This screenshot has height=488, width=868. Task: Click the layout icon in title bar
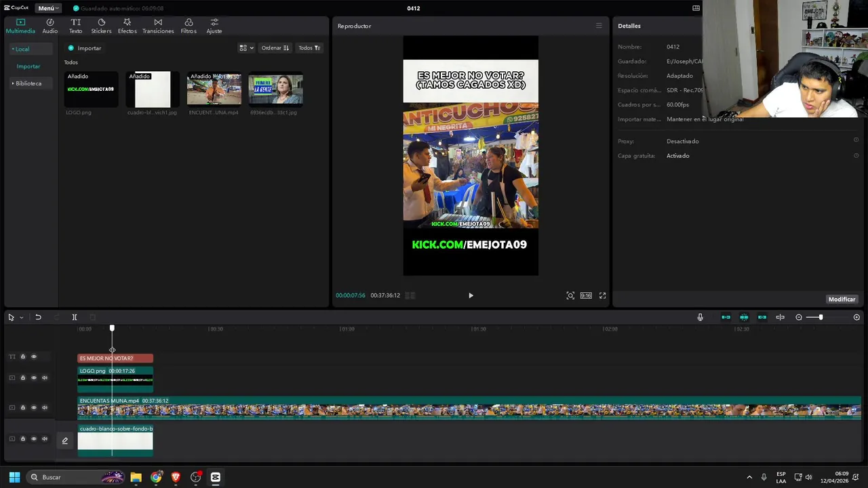tap(696, 8)
